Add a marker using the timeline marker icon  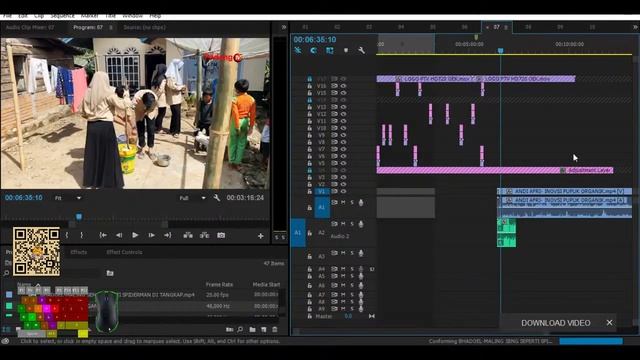[346, 50]
